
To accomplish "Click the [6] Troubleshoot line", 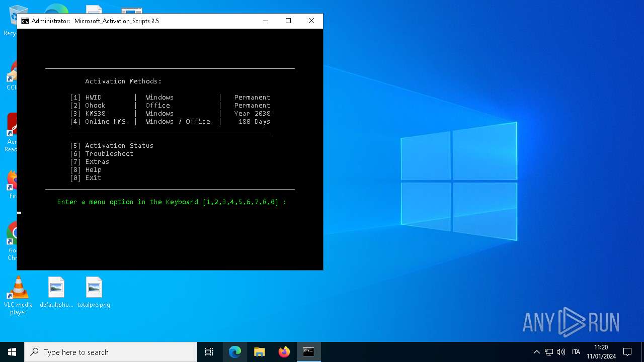I will point(102,154).
